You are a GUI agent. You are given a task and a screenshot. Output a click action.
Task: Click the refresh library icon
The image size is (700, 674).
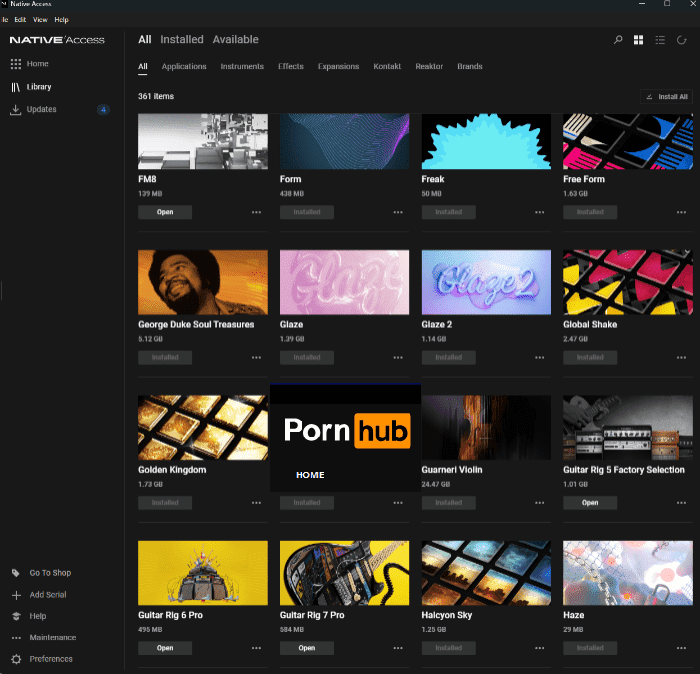[x=682, y=40]
